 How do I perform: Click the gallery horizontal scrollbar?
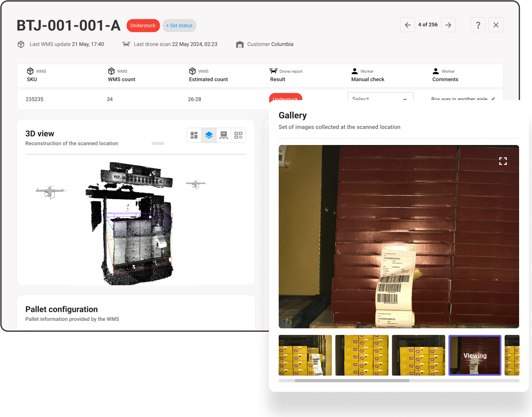click(352, 381)
